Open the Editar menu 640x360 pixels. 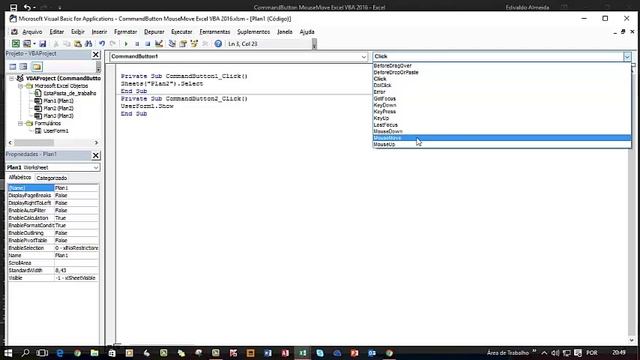[x=57, y=32]
